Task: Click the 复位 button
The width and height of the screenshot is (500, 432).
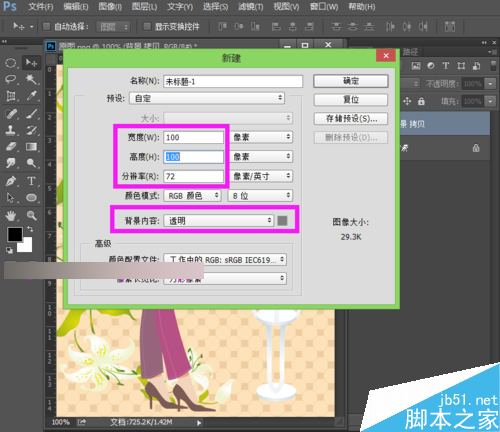Action: pyautogui.click(x=351, y=100)
